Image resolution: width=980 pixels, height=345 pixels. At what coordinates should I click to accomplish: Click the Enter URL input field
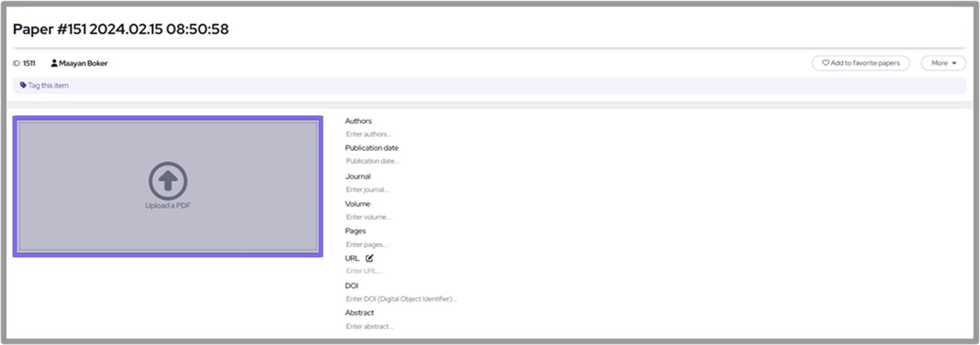point(364,271)
